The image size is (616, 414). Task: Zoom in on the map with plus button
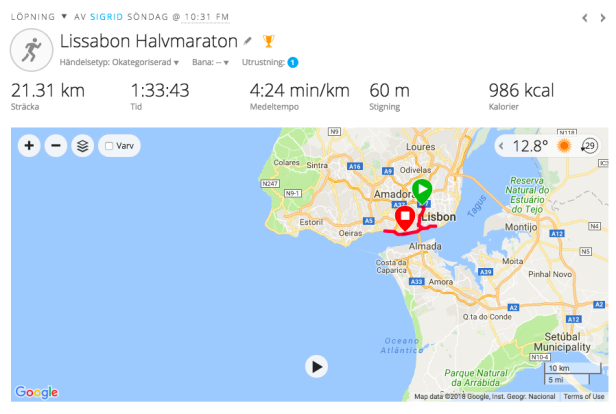coord(29,146)
